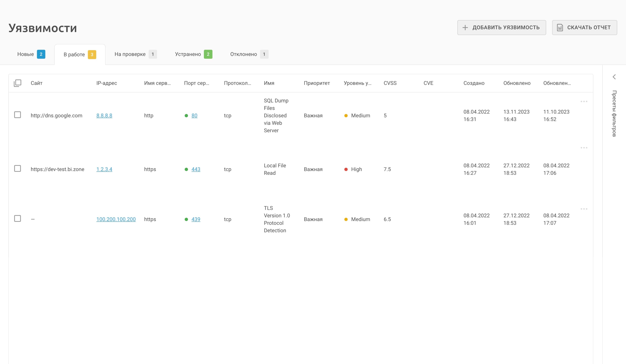Click the report icon in Download report button
Screen dimensions: 626x364
point(560,28)
